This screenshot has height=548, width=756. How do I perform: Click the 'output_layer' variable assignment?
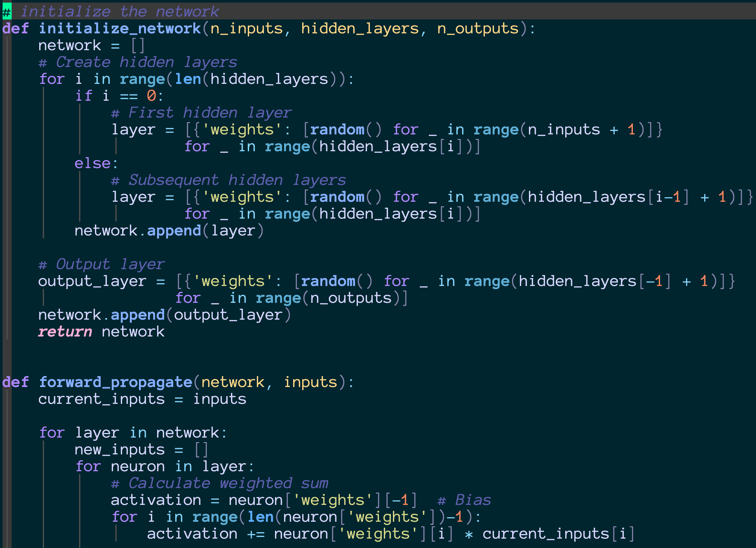coord(92,281)
